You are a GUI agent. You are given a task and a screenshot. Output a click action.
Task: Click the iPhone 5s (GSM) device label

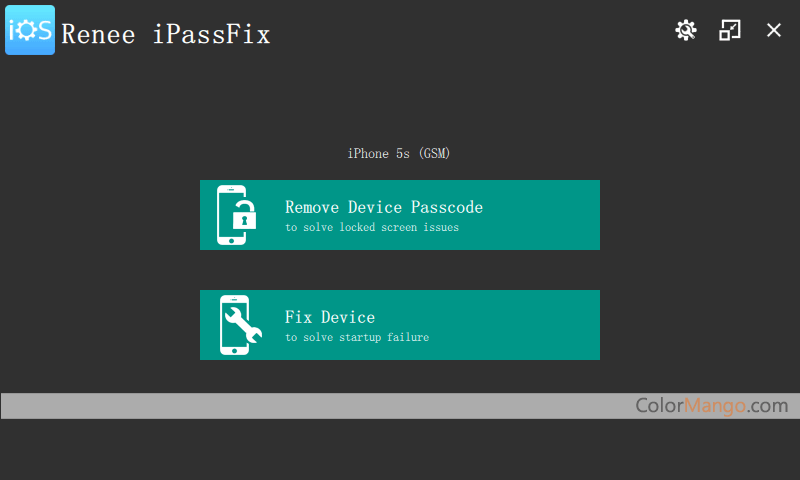398,154
